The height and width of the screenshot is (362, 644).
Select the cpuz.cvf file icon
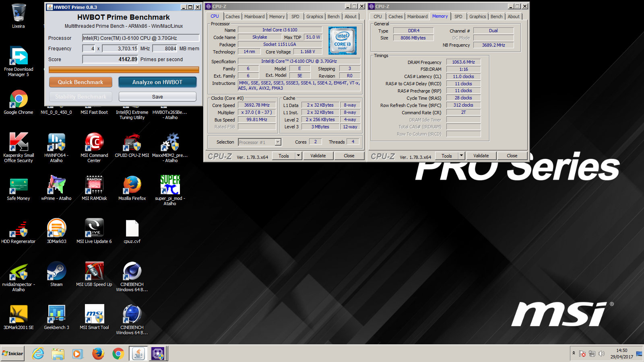132,232
